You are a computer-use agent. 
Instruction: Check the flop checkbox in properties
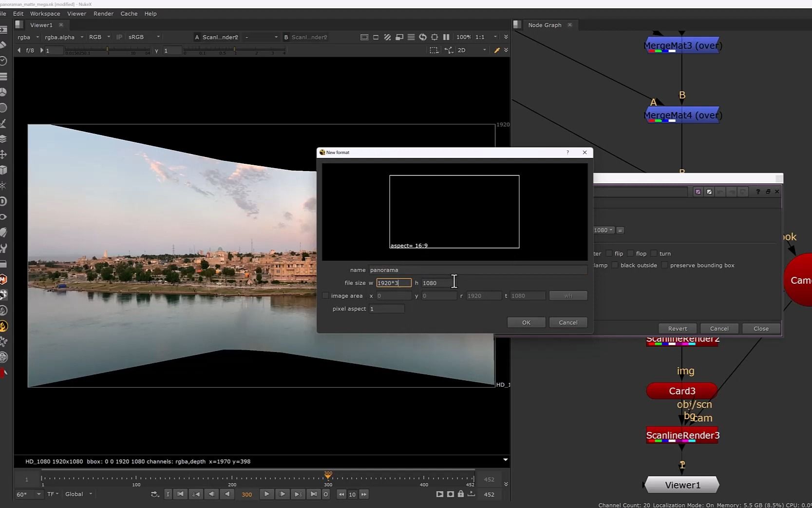click(x=630, y=254)
